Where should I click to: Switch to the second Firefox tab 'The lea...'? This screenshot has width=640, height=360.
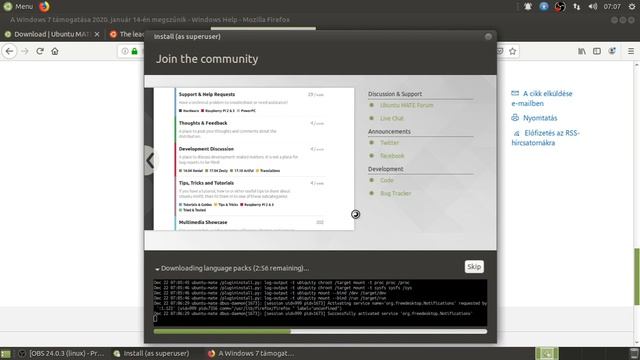(x=127, y=34)
